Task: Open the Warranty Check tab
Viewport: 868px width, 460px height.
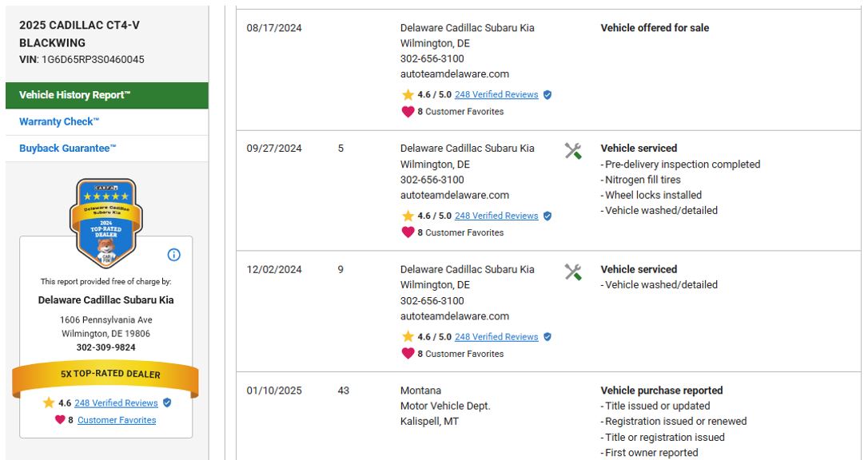Action: tap(59, 122)
